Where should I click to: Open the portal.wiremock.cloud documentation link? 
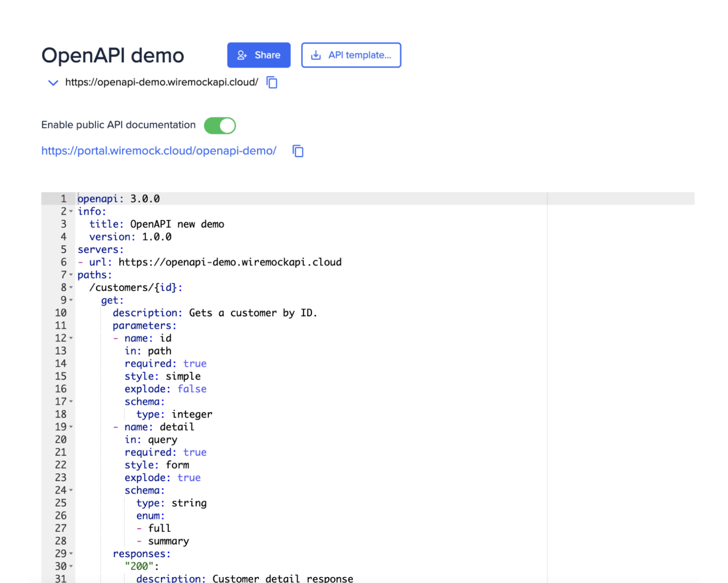click(x=158, y=151)
